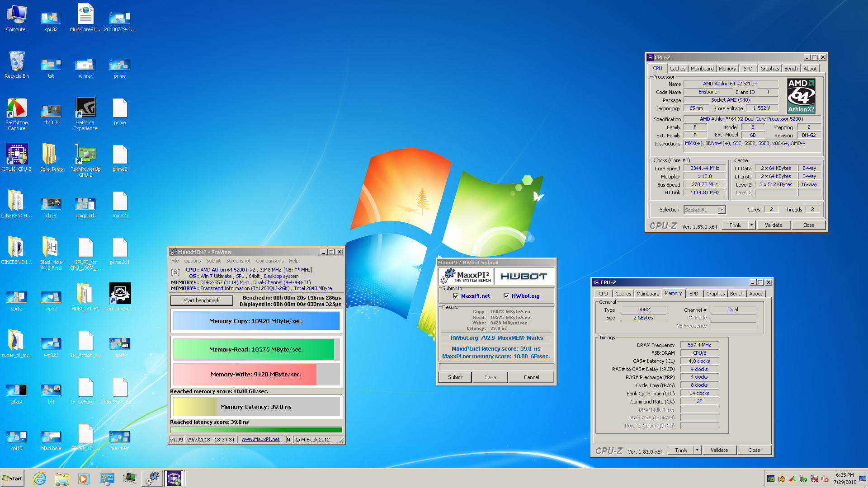Switch to Caches tab in top CPU-Z
This screenshot has height=488, width=868.
677,69
